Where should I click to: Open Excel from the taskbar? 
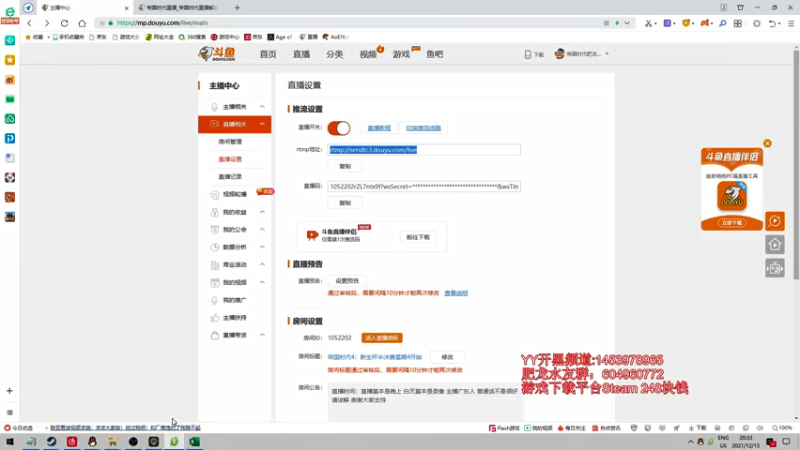[194, 441]
